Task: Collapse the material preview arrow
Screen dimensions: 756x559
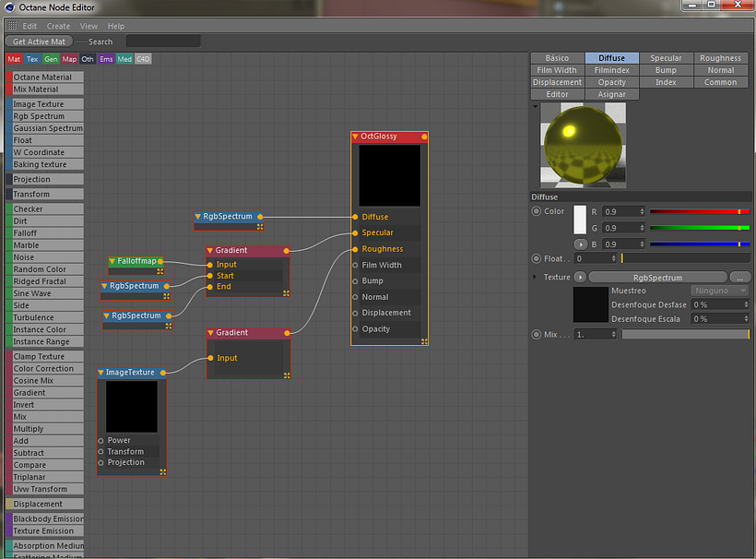Action: 535,106
